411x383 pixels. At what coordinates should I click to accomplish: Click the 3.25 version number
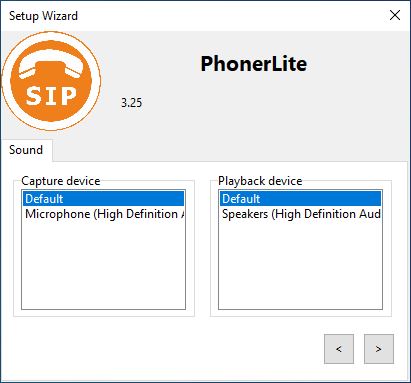point(131,103)
